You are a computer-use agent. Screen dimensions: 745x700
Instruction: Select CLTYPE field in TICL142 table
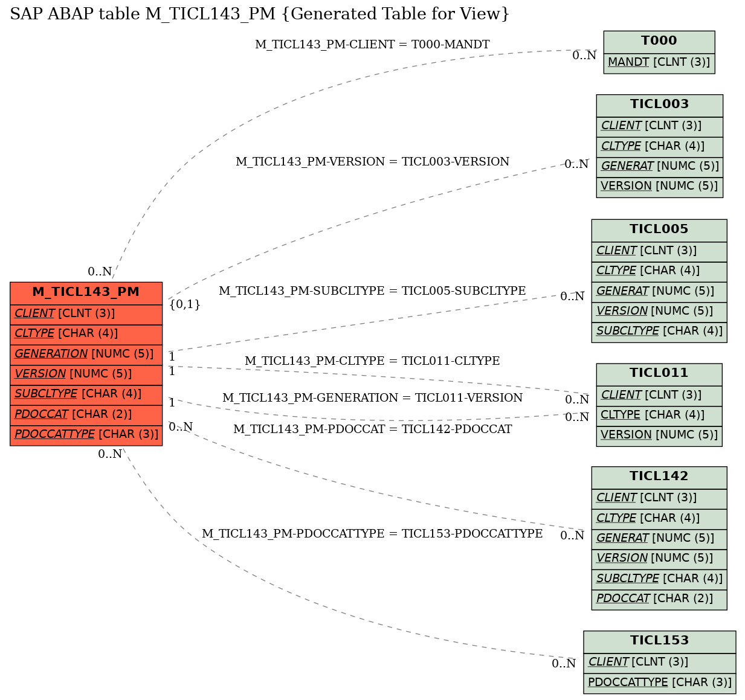tap(659, 518)
